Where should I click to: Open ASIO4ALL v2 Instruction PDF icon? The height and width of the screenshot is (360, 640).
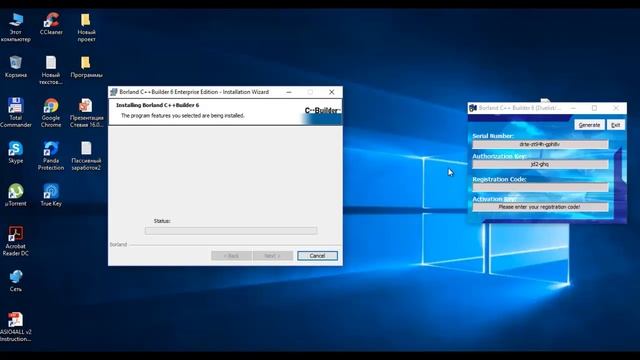(16, 327)
